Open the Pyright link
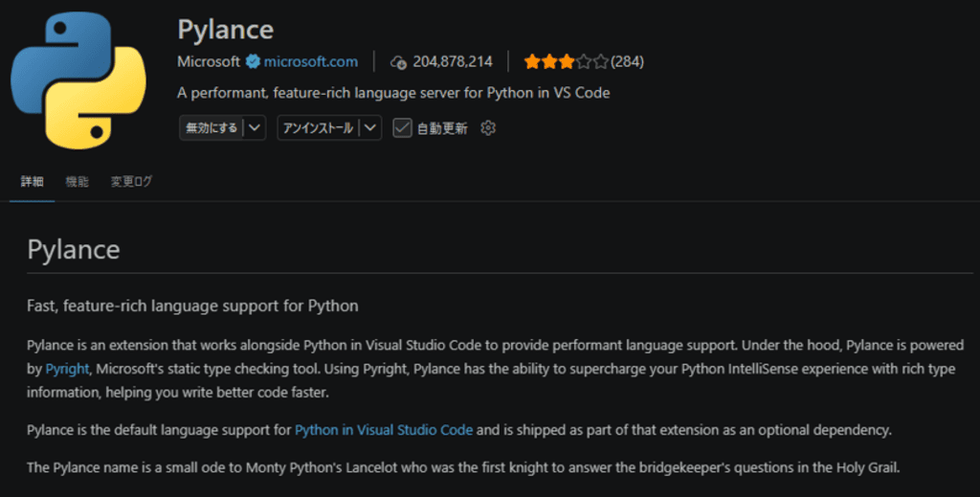The height and width of the screenshot is (497, 980). click(67, 369)
